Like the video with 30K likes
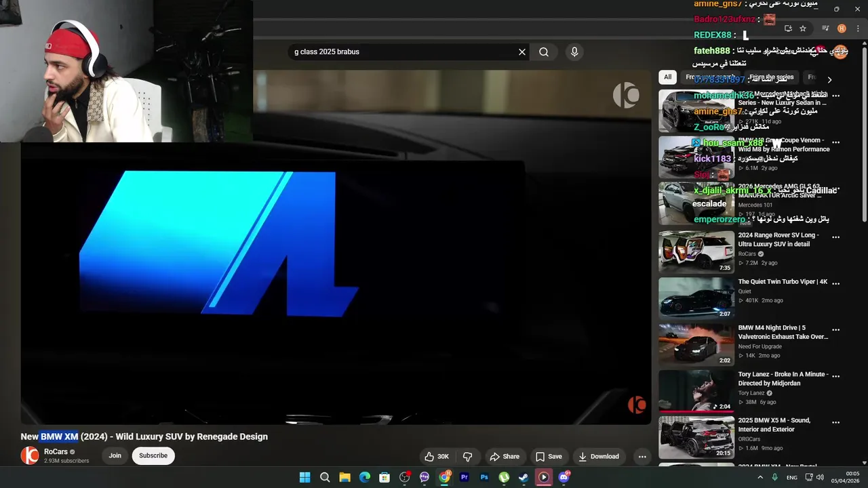 437,456
